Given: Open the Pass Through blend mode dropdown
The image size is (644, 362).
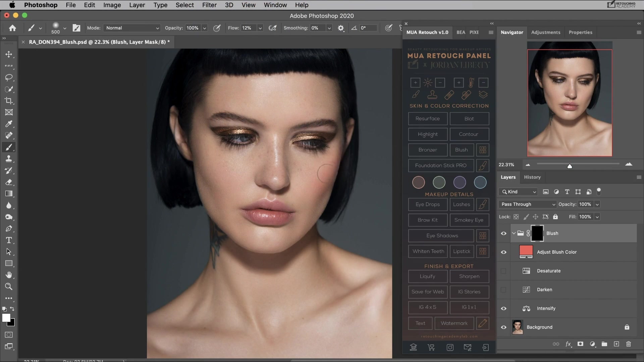Looking at the screenshot, I should click(527, 204).
